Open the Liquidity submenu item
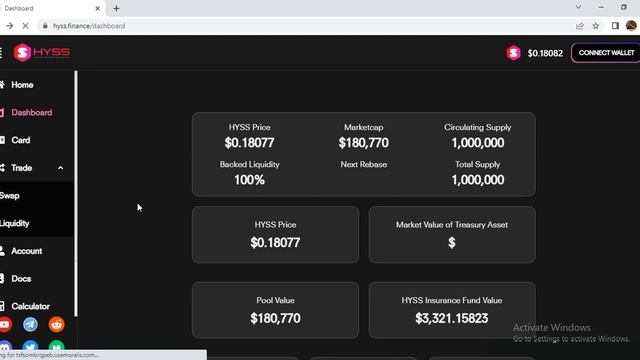The image size is (640, 360). pyautogui.click(x=15, y=224)
